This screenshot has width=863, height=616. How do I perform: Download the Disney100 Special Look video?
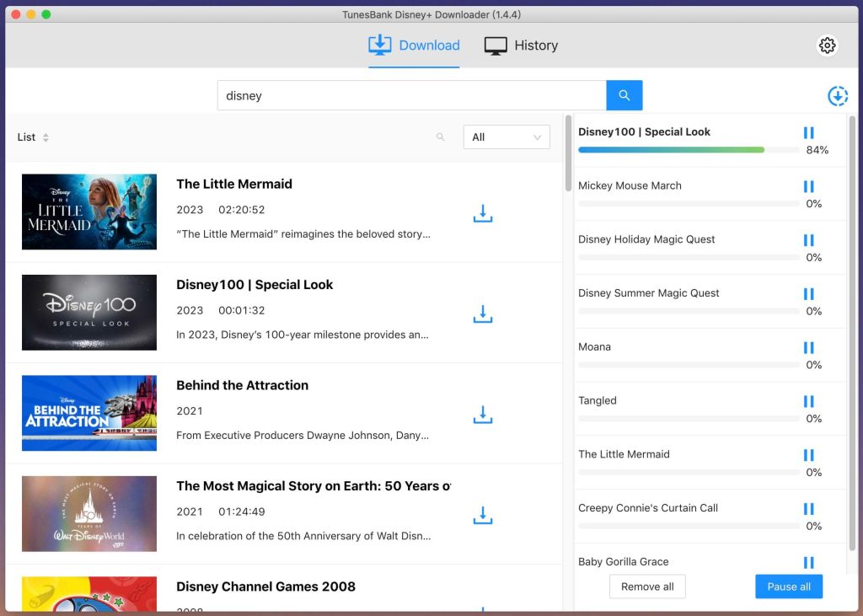[482, 313]
